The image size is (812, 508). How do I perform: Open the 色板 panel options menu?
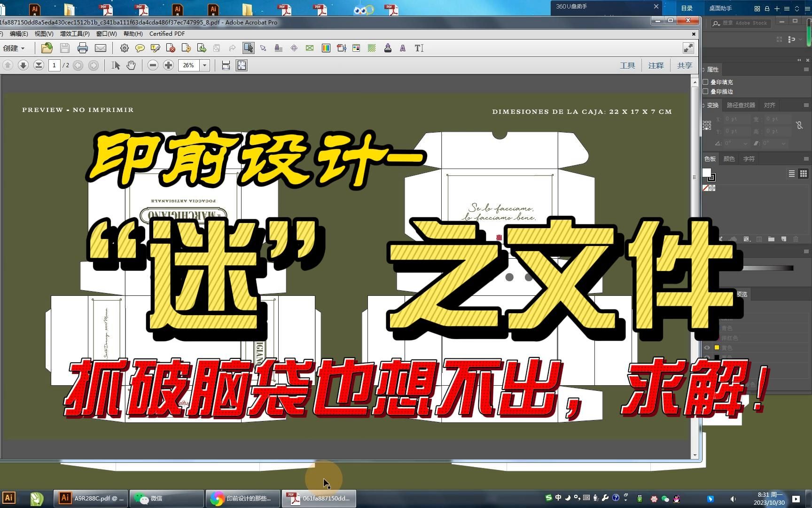pos(806,159)
